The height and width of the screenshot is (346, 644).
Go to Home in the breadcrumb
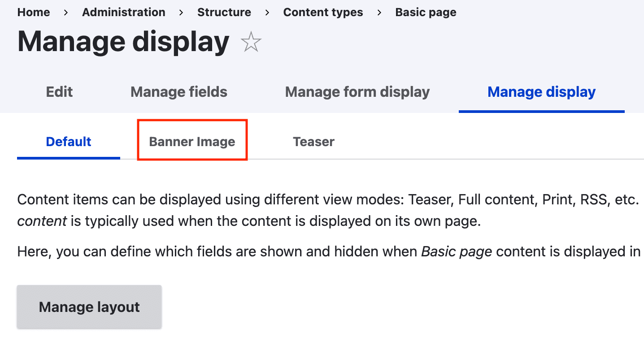tap(34, 12)
